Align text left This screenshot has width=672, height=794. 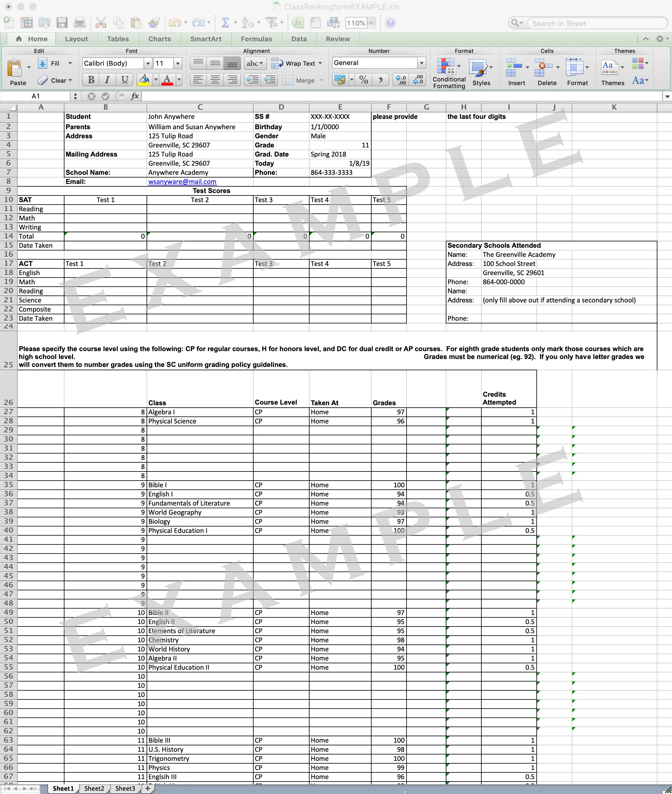[x=198, y=80]
